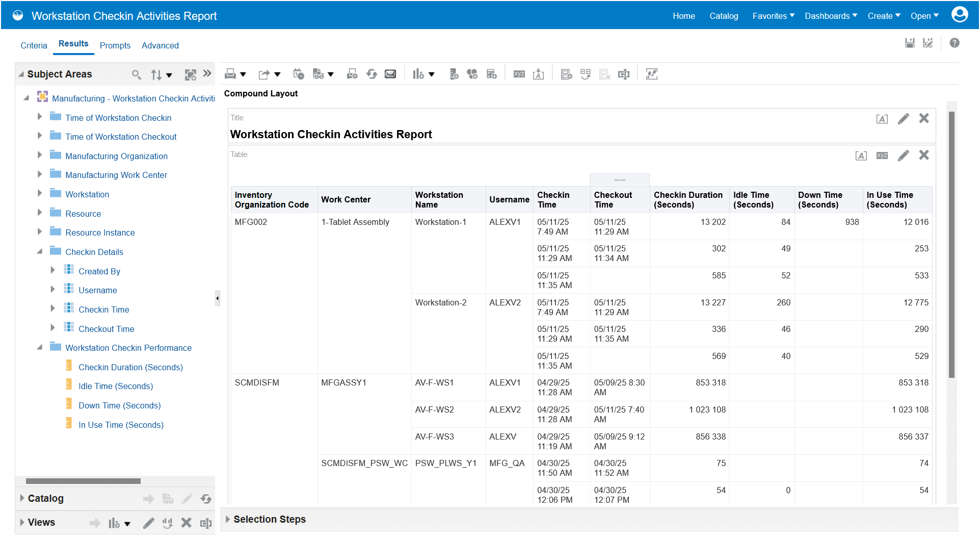Screen dimensions: 980x540
Task: Search subject areas with the magnifier icon
Action: coord(136,74)
